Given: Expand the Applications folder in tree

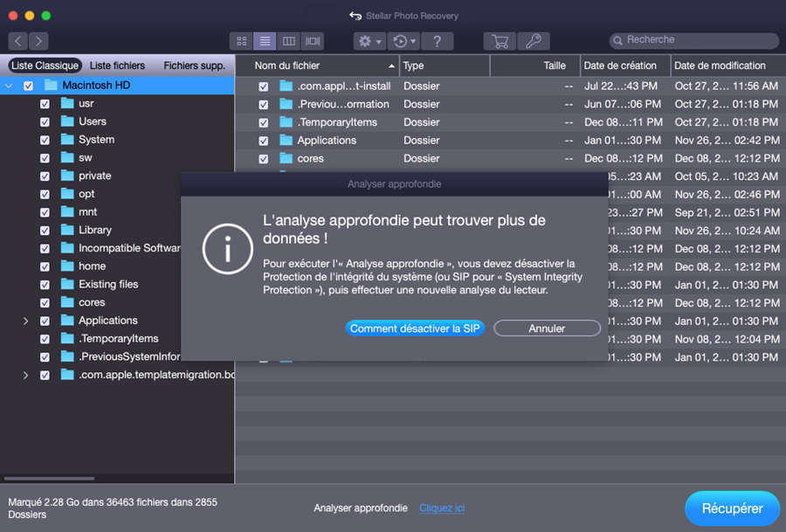Looking at the screenshot, I should point(25,321).
